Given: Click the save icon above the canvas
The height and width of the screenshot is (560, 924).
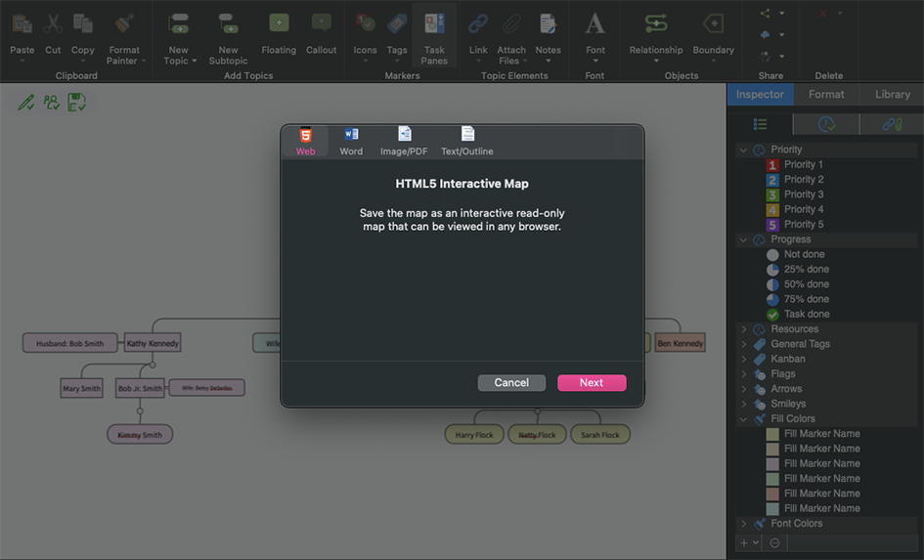Looking at the screenshot, I should pos(76,103).
